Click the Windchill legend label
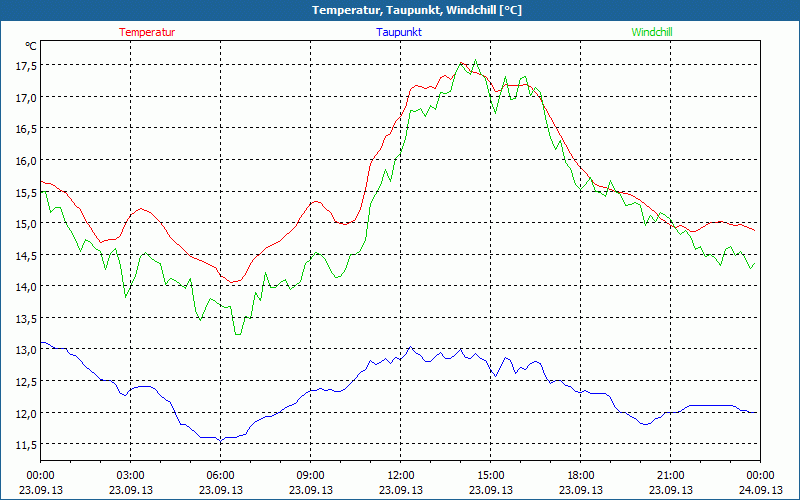The image size is (800, 500). click(652, 32)
